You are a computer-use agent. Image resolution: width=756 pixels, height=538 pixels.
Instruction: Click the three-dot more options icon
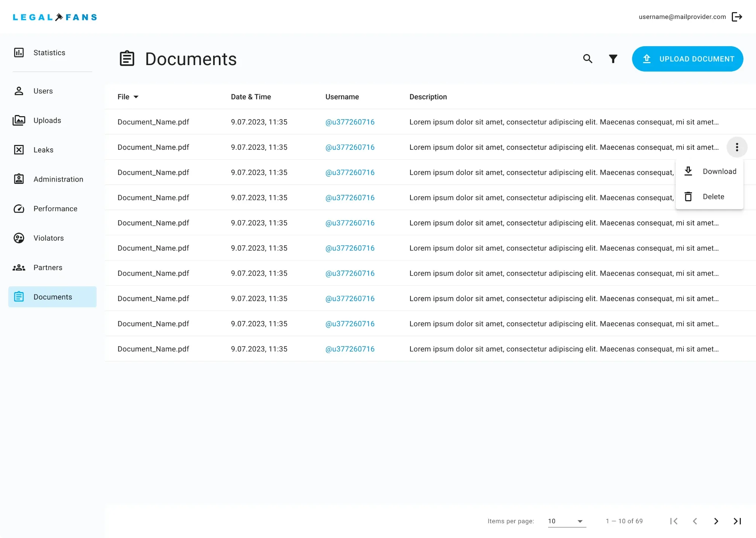tap(737, 147)
